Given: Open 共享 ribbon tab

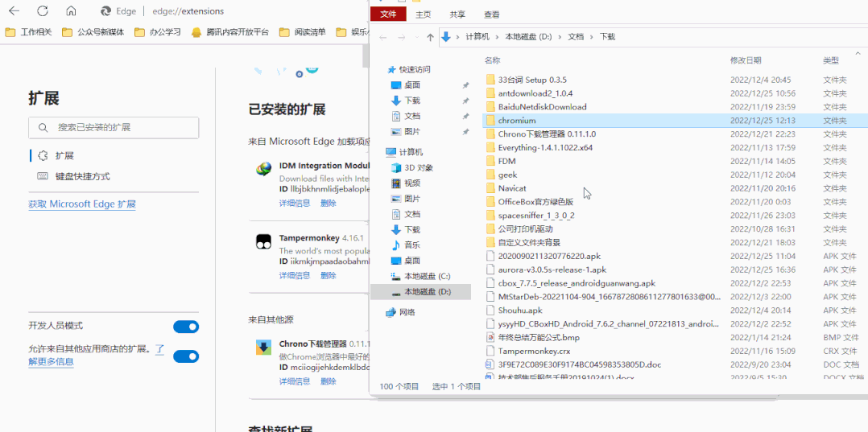Looking at the screenshot, I should click(x=457, y=14).
